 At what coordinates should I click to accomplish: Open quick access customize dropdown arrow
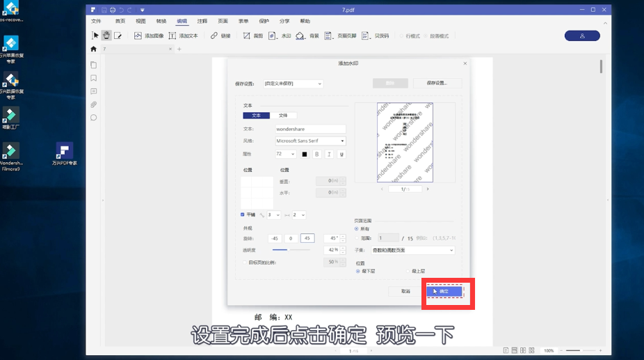142,10
